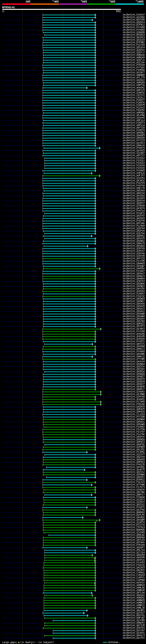Click alignment bar for UniRef100_P08474
The width and height of the screenshot is (146, 644).
[x=72, y=148]
